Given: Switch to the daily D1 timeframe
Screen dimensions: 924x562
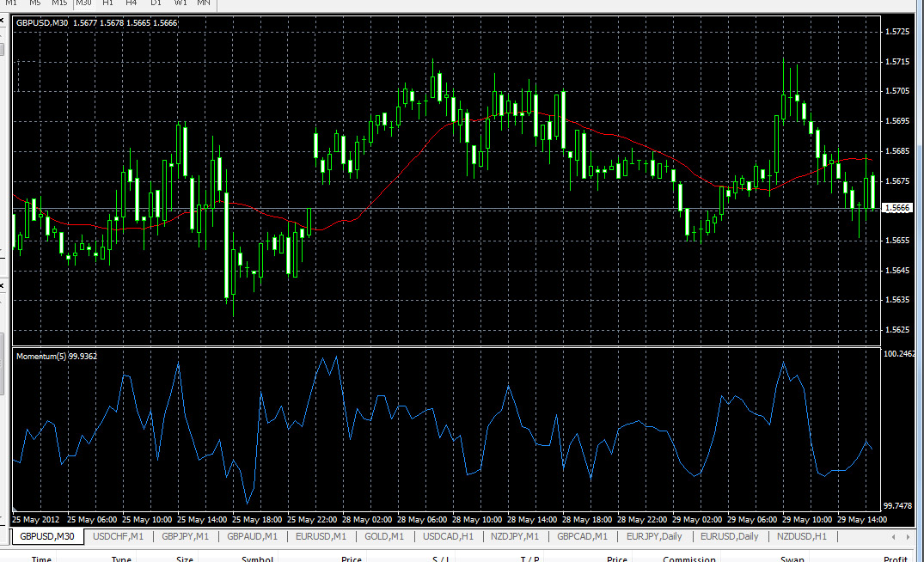Looking at the screenshot, I should click(155, 3).
